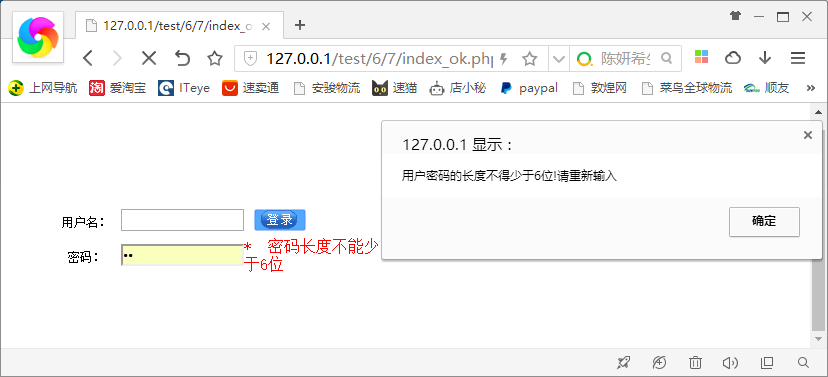Click the undo/restore arrow icon
Viewport: 828px width, 377px height.
pyautogui.click(x=182, y=58)
